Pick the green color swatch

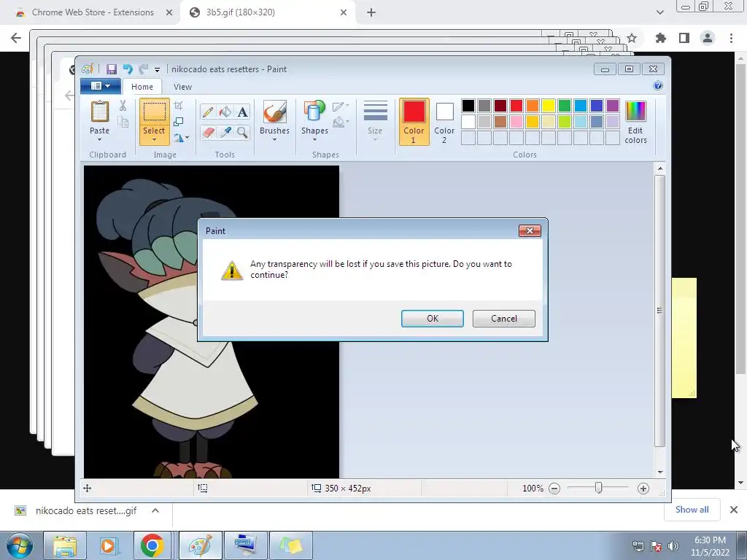(565, 106)
